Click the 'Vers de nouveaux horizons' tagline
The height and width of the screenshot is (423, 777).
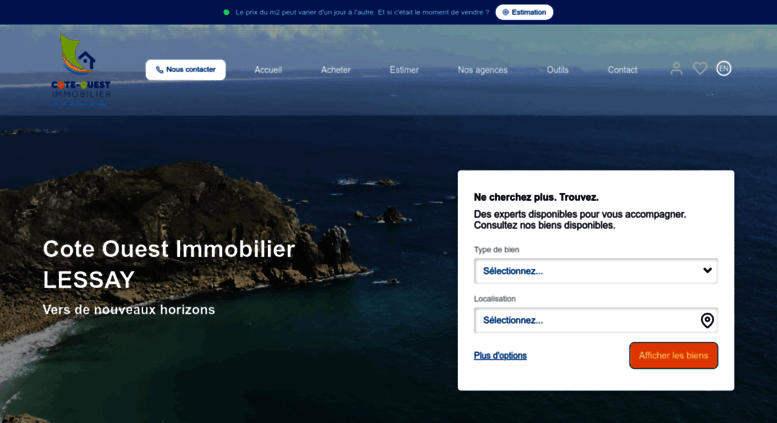[x=129, y=310]
